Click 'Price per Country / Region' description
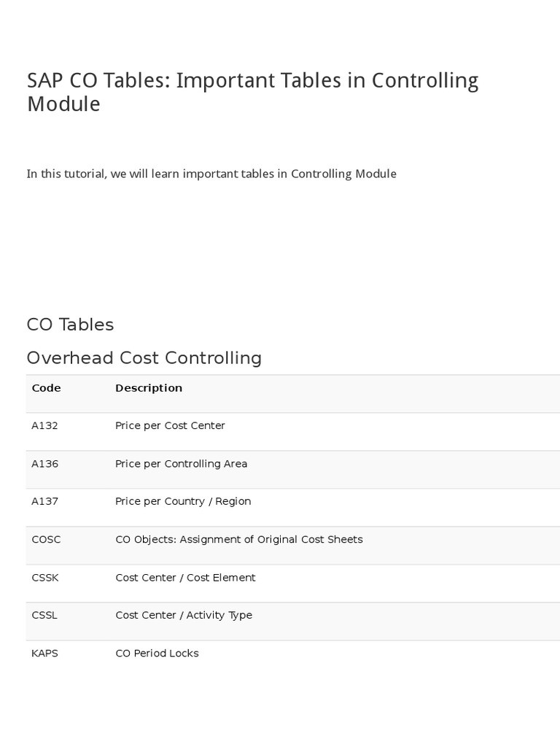Image resolution: width=560 pixels, height=747 pixels. click(183, 502)
